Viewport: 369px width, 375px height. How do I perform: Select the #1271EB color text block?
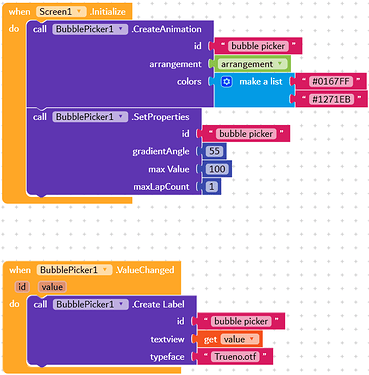pos(331,99)
